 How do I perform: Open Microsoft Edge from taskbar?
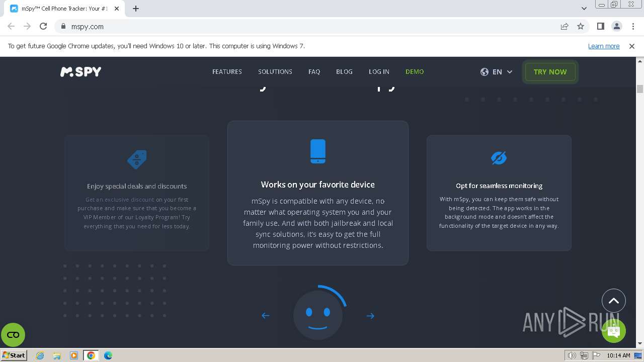pos(108,355)
